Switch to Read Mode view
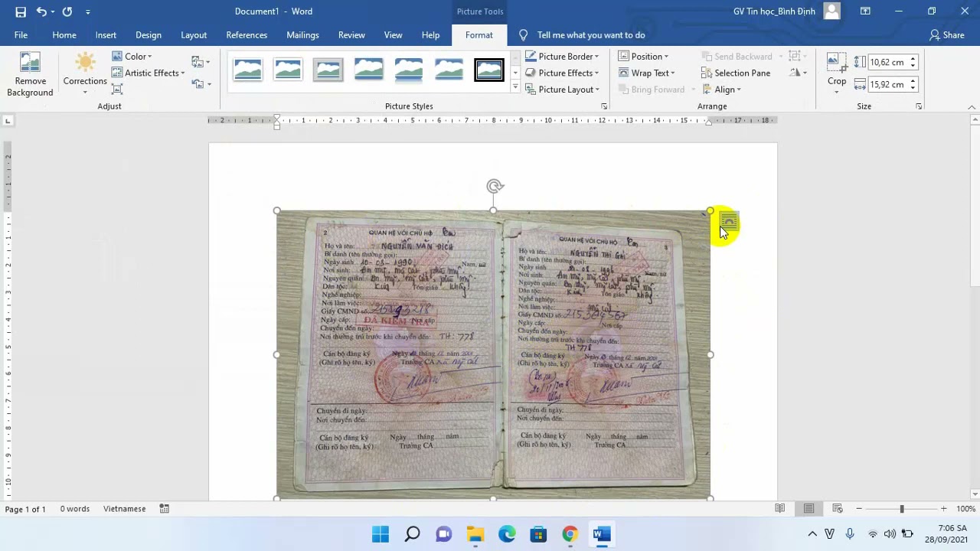The image size is (980, 551). tap(780, 509)
